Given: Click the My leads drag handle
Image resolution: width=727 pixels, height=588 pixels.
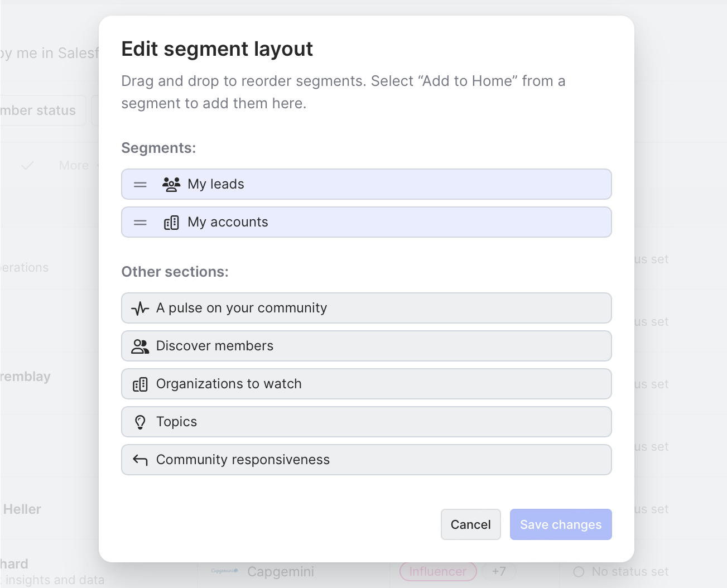Looking at the screenshot, I should click(140, 184).
